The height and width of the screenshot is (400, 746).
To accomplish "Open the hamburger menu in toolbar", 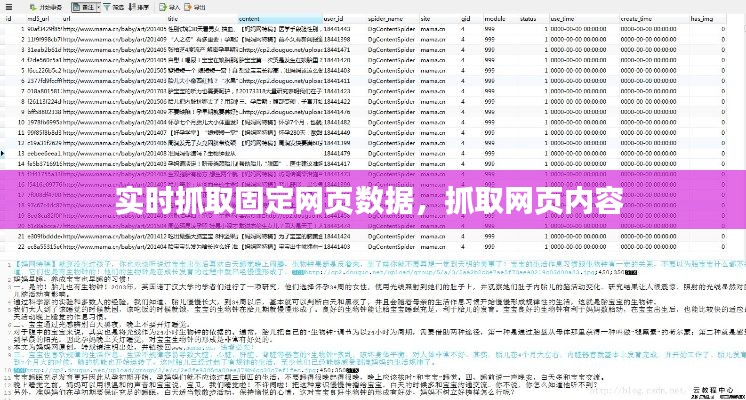I will (x=7, y=6).
